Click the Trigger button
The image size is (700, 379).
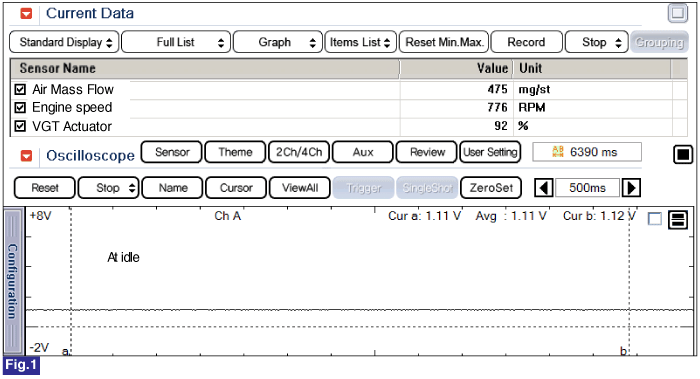coord(363,188)
